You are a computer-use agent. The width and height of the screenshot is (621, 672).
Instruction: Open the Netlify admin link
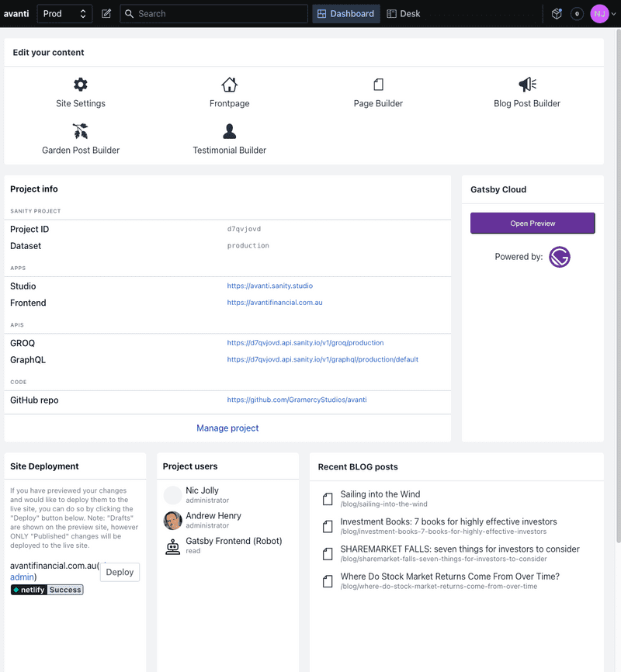[23, 577]
